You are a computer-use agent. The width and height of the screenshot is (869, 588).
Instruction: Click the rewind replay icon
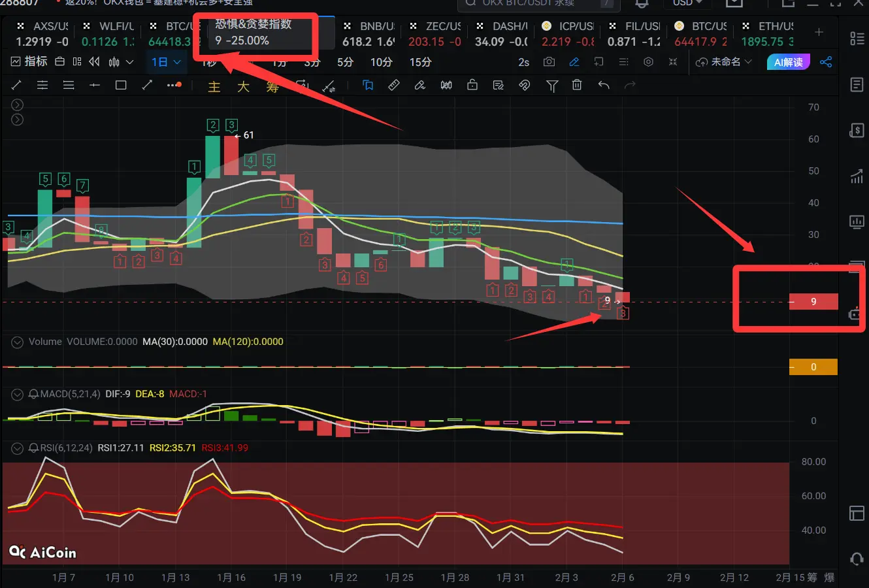[95, 62]
